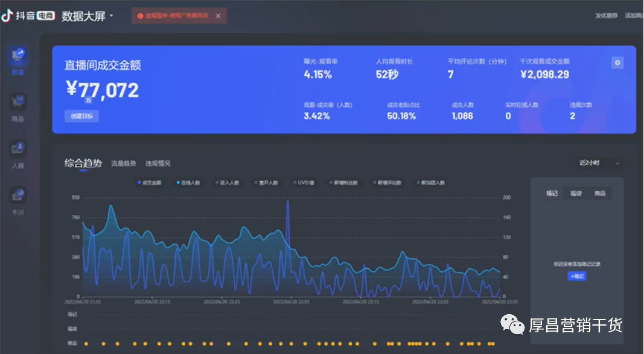Screen dimensions: 644x354
Task: Open the 千川 sidebar icon
Action: pos(18,195)
